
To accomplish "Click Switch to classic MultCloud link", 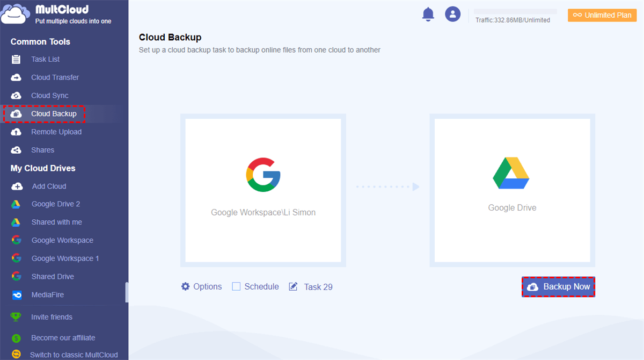I will click(x=74, y=355).
